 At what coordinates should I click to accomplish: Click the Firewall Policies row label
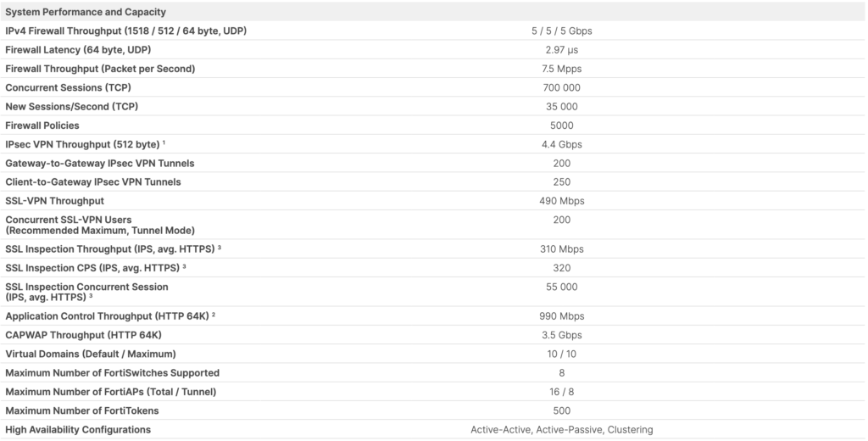click(42, 126)
